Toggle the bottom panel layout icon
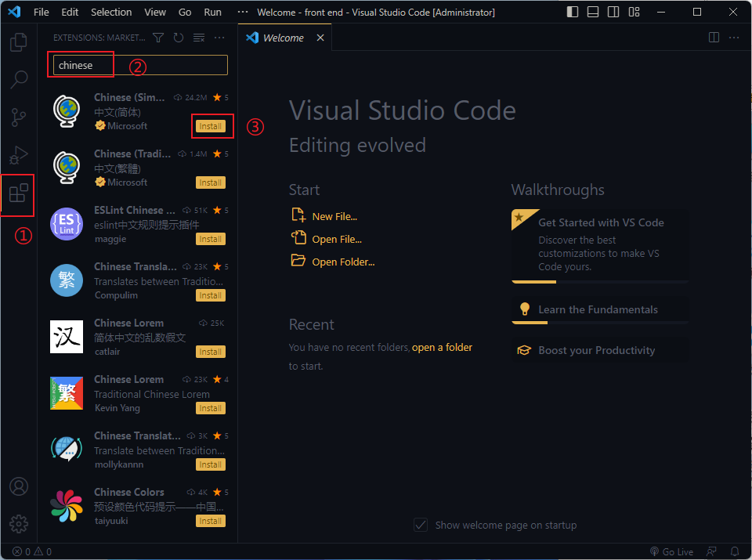This screenshot has height=560, width=752. click(593, 12)
